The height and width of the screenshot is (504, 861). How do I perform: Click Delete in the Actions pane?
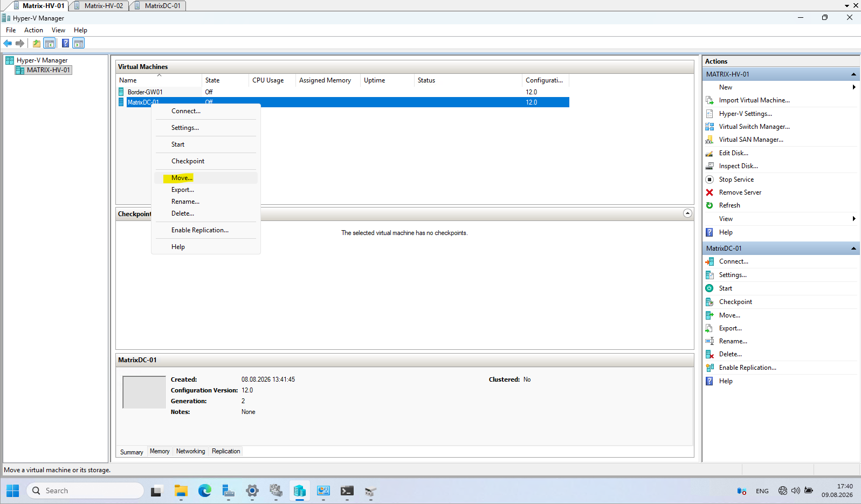730,354
